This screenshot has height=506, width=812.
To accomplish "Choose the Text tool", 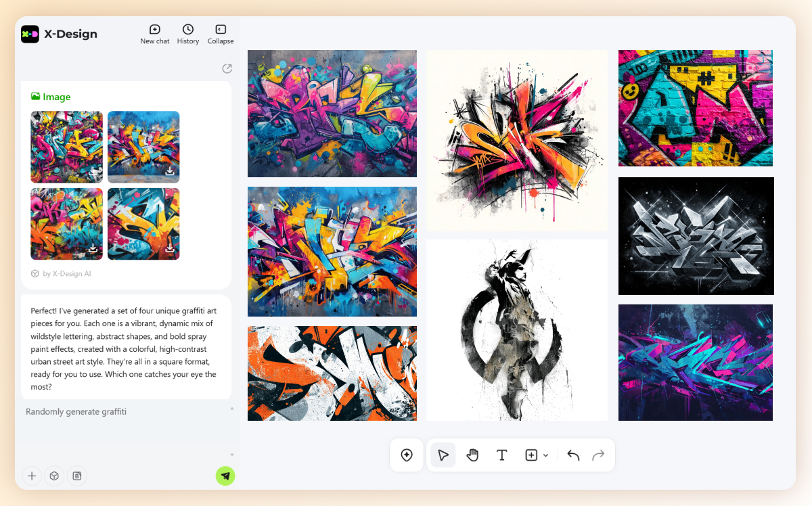I will point(502,455).
